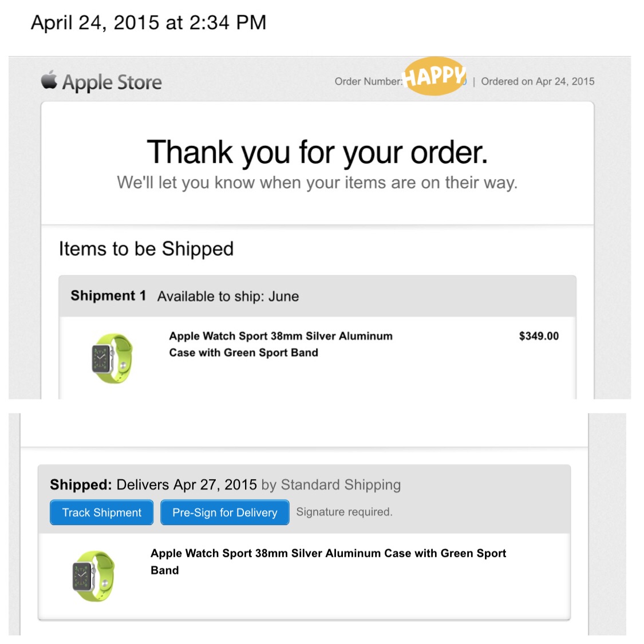Click the Shipment 1 header label

[x=108, y=296]
